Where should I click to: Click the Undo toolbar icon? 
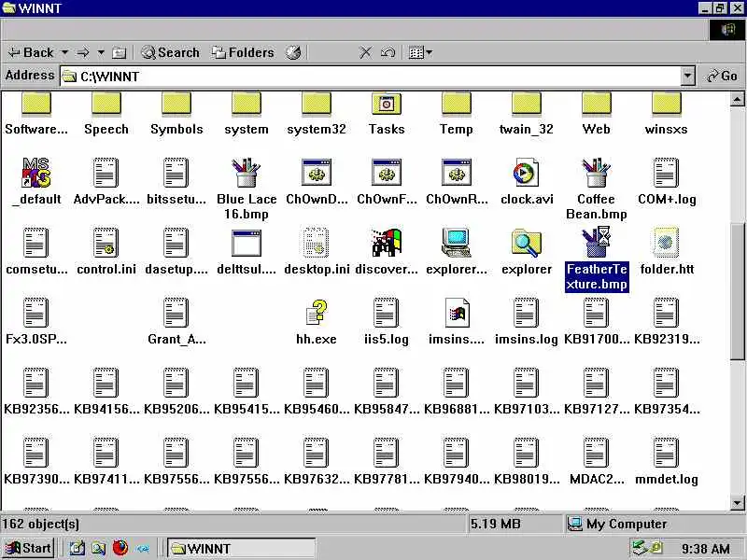pos(388,52)
